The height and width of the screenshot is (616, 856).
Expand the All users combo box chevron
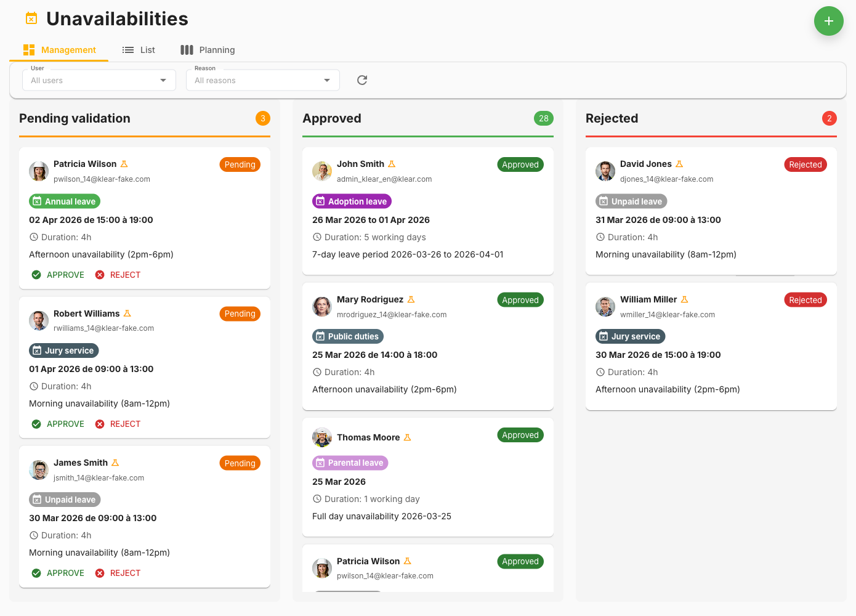pos(163,80)
